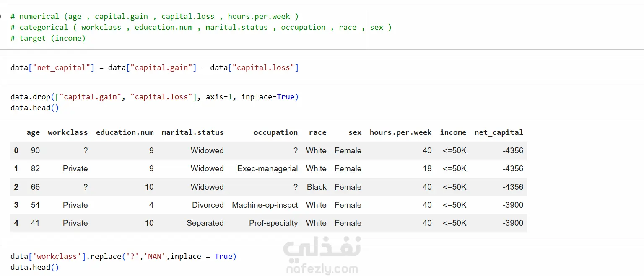Click the '# target (income)' comment
Screen dimensions: 644x276
[48, 38]
